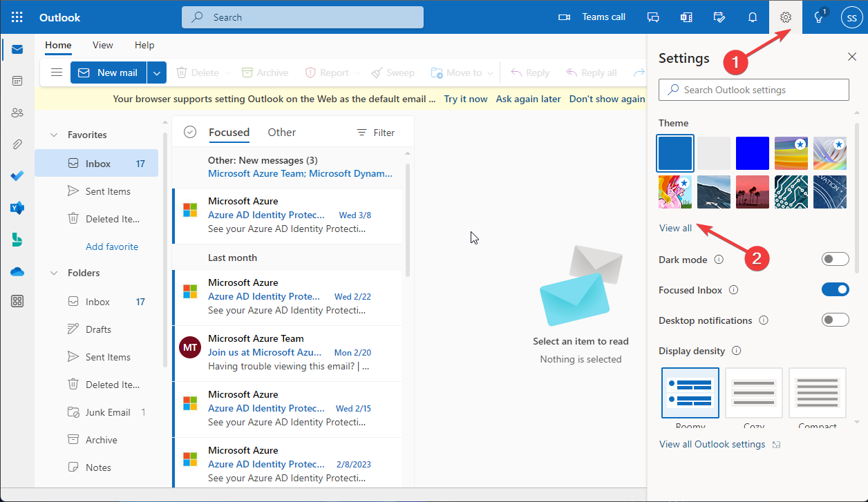Toggle the hamburger navigation pane icon
Image resolution: width=868 pixels, height=502 pixels.
(x=57, y=73)
